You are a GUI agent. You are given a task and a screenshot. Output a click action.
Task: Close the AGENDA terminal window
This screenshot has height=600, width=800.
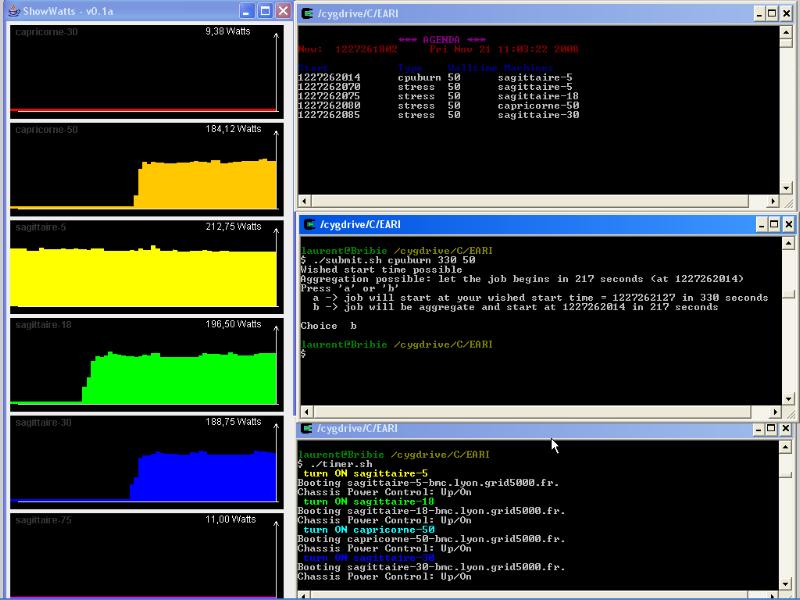[786, 14]
